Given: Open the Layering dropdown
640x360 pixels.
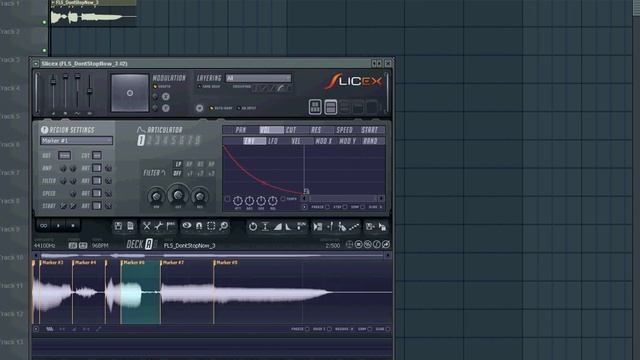Looking at the screenshot, I should coord(259,78).
